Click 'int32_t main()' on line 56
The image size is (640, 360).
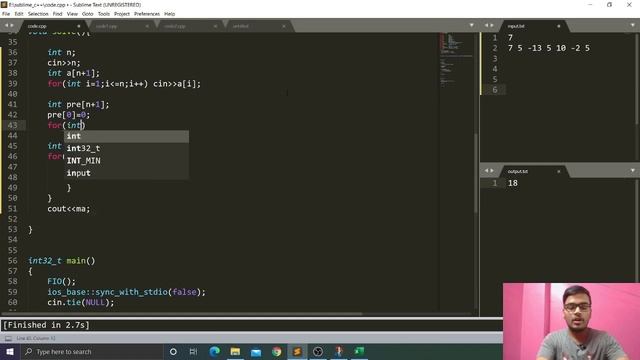tap(62, 261)
